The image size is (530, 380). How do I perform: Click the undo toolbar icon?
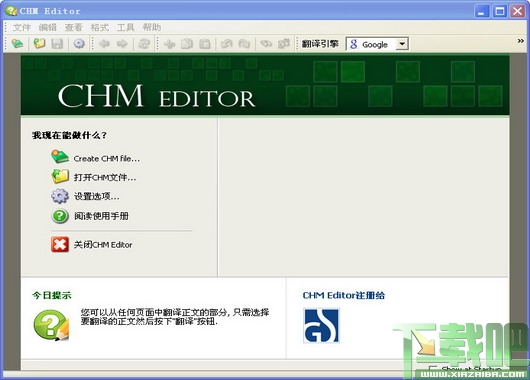point(226,44)
